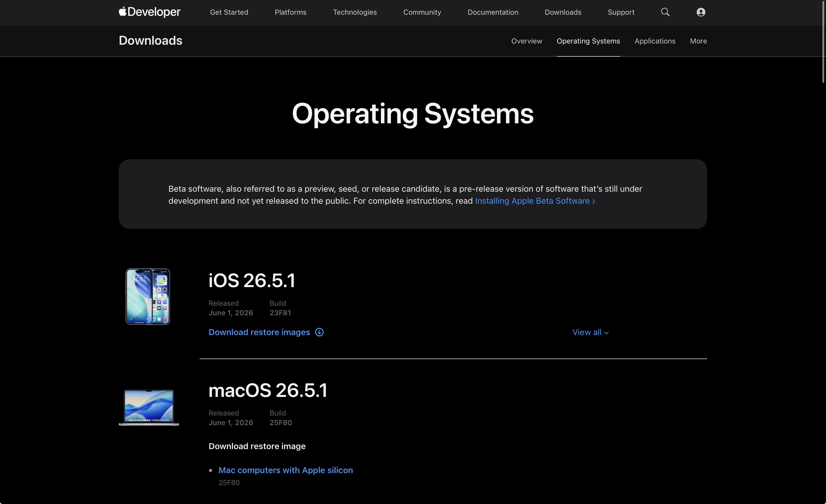The width and height of the screenshot is (826, 504).
Task: Click 25F80 under Mac computers with Apple silicon
Action: pos(229,483)
